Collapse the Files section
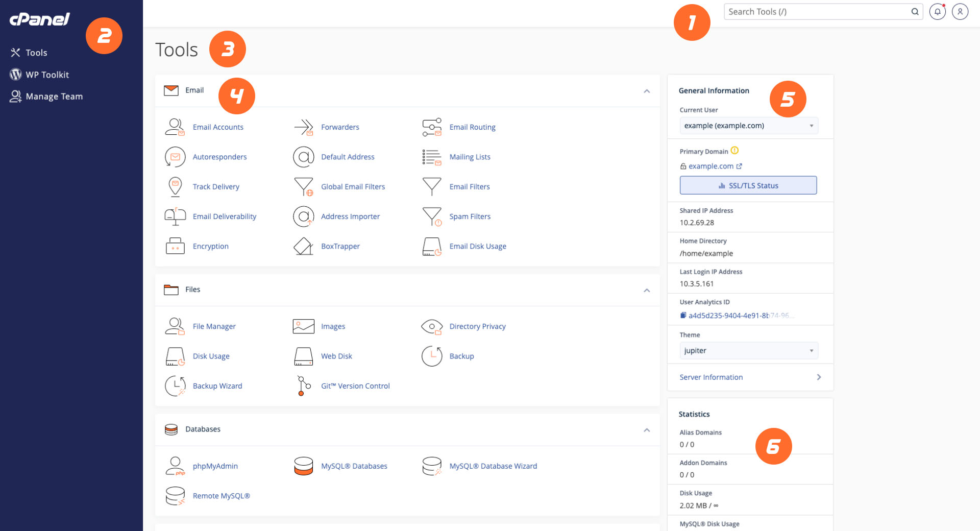 point(647,291)
